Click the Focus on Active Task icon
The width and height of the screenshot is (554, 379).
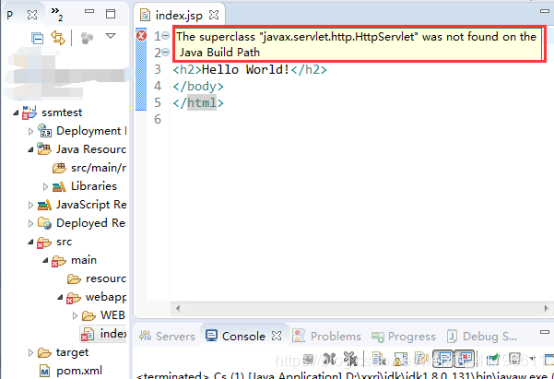click(x=87, y=38)
